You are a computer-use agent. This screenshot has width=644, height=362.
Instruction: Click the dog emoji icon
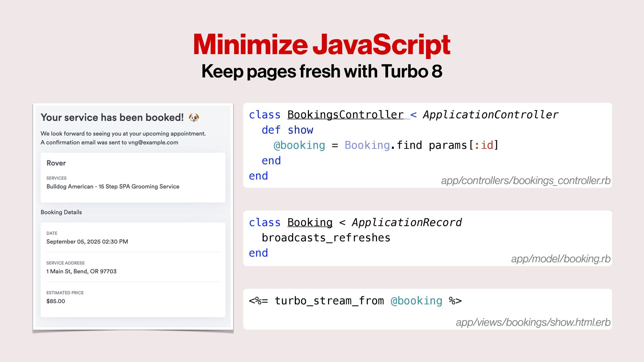pyautogui.click(x=194, y=117)
